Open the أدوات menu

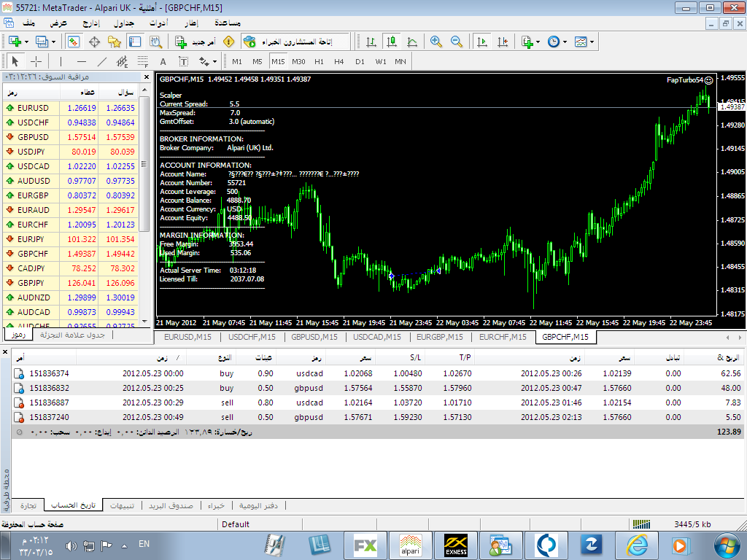coord(158,23)
